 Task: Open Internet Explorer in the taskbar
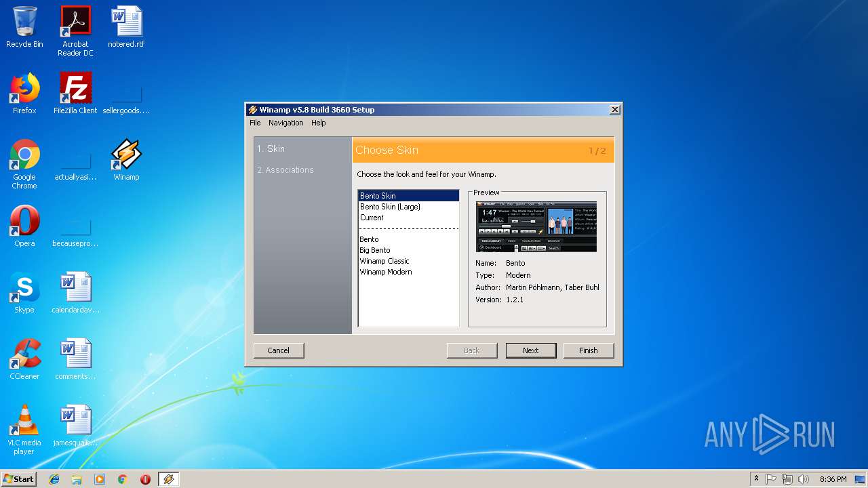[x=54, y=479]
